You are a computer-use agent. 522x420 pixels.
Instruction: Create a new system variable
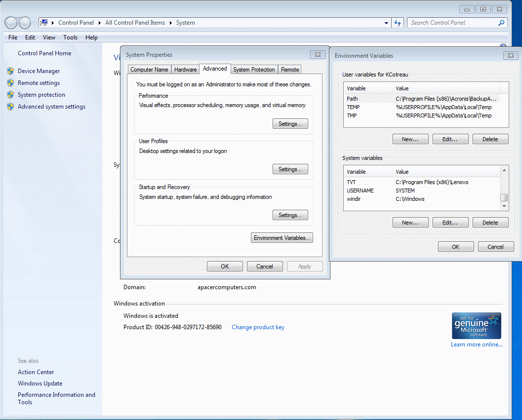[410, 222]
